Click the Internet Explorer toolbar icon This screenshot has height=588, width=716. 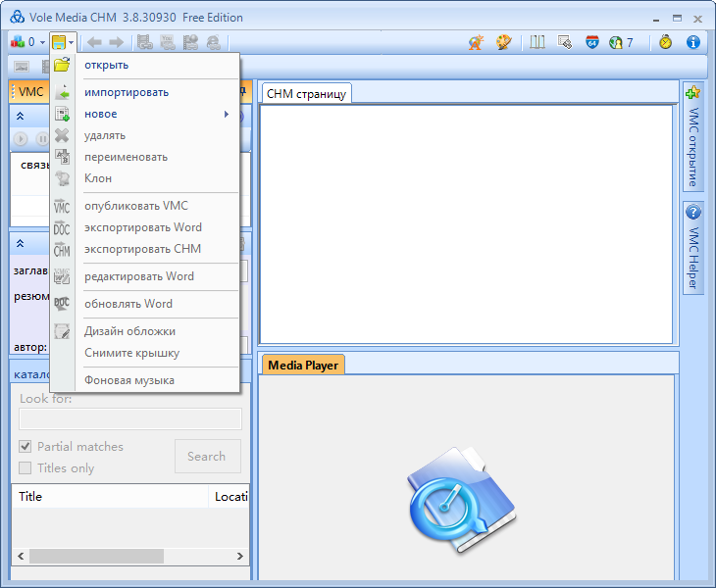(213, 42)
